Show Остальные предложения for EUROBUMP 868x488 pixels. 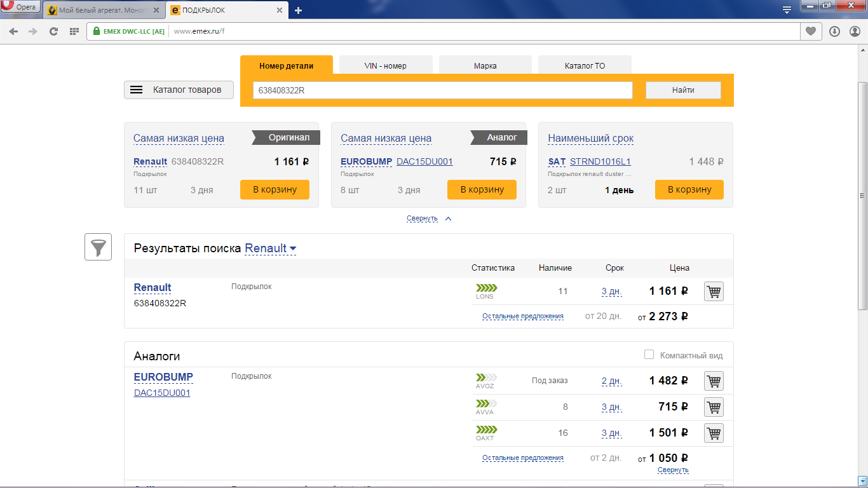tap(523, 458)
